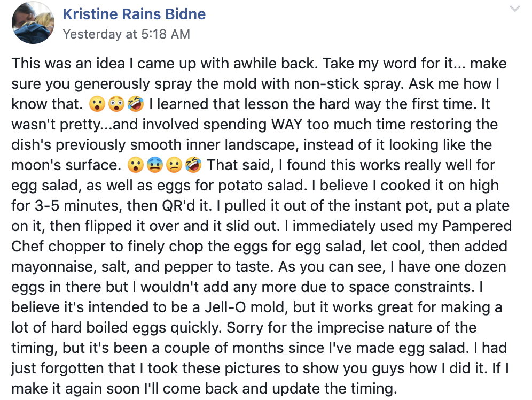Click the flushed face emoji in the first group

pyautogui.click(x=116, y=104)
